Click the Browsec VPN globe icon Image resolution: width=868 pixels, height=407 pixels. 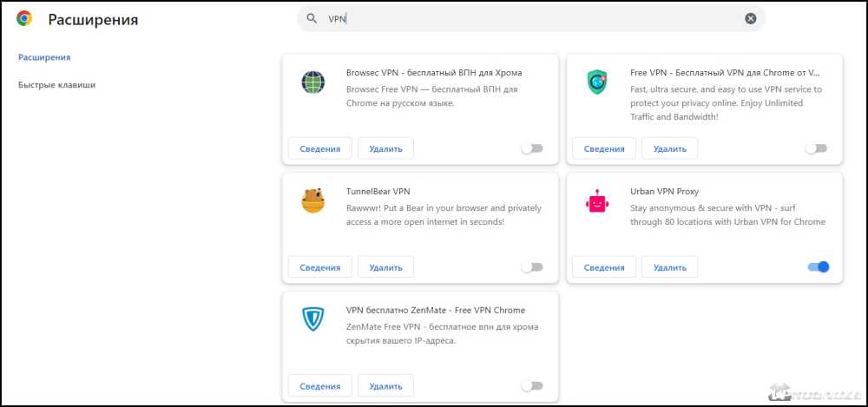pyautogui.click(x=313, y=82)
